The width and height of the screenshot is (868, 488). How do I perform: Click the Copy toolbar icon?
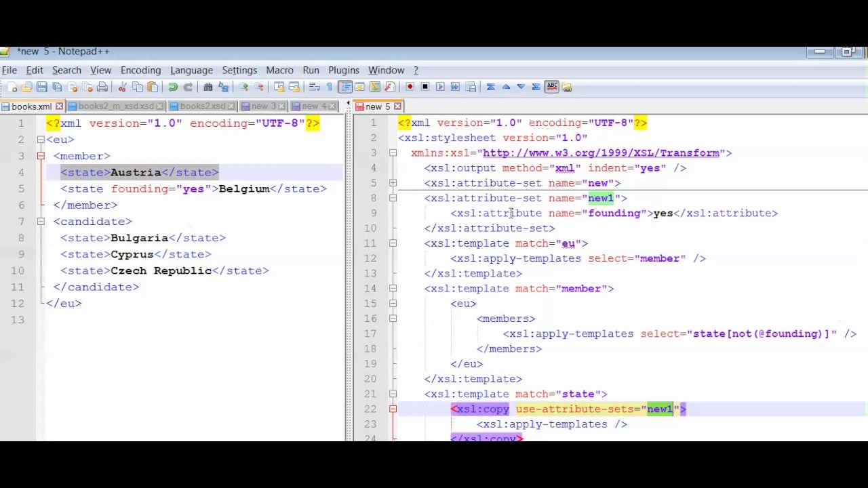click(x=137, y=87)
